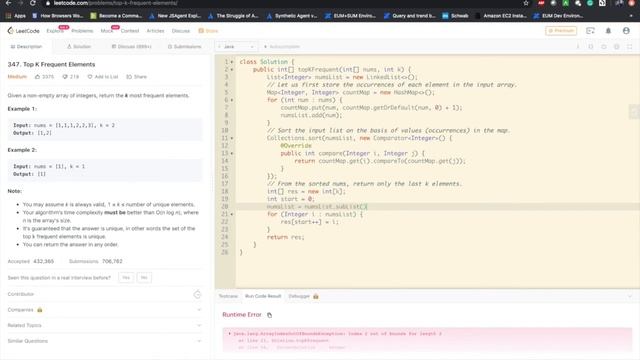Open the 'The Struggle of A...' bookmark

click(233, 16)
